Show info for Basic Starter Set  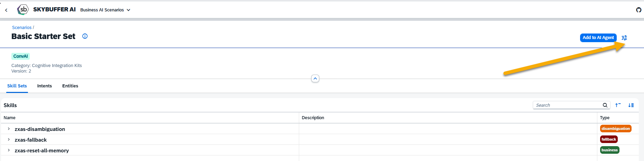[x=85, y=36]
